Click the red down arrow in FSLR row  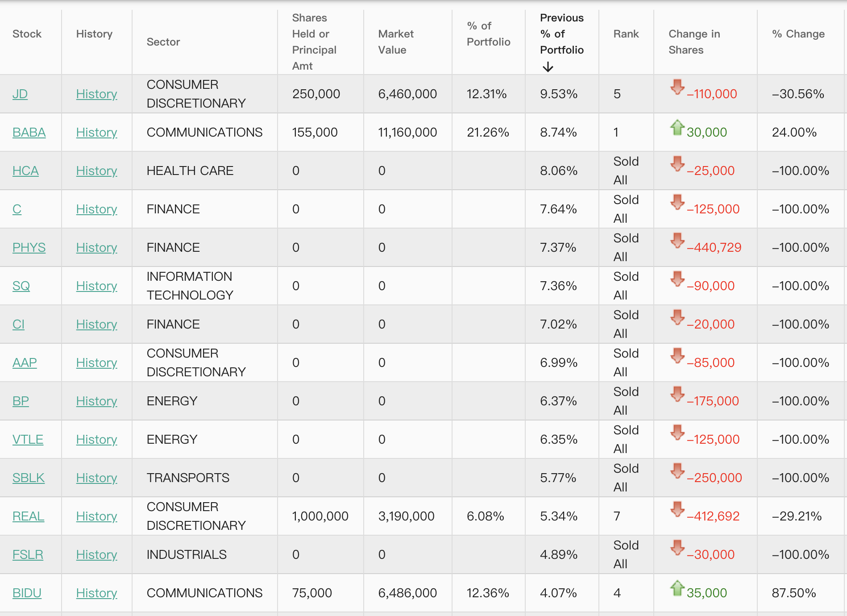tap(677, 548)
